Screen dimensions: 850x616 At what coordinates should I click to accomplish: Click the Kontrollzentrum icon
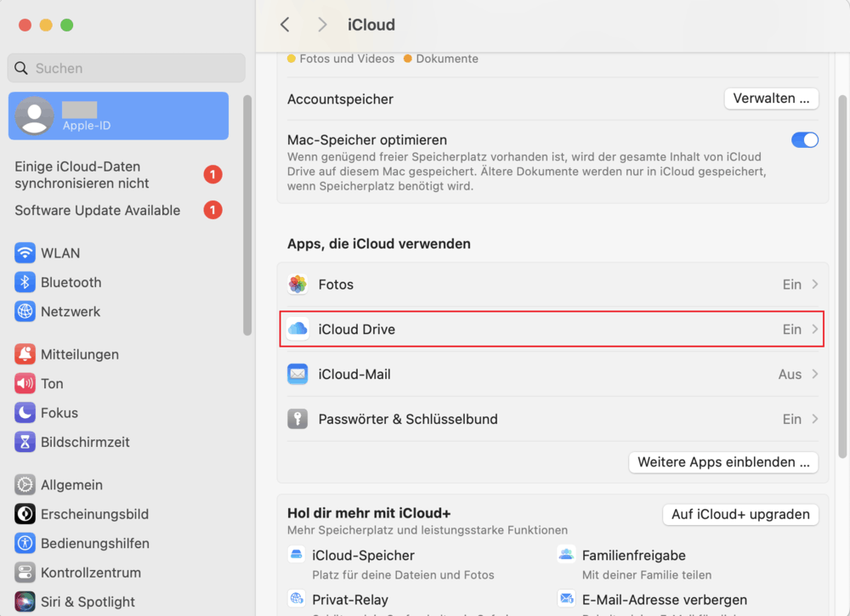(25, 573)
